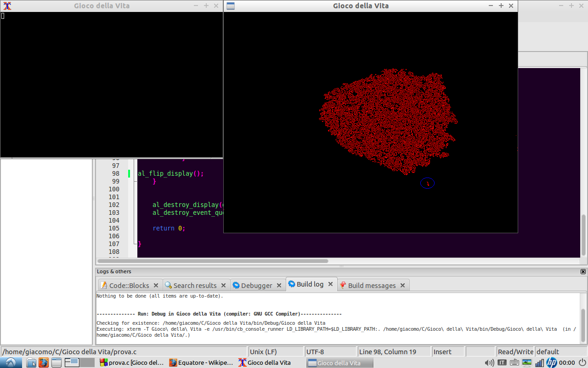Activate the xterm Gioco della Vita taskbar entry
The image size is (588, 368).
click(271, 363)
